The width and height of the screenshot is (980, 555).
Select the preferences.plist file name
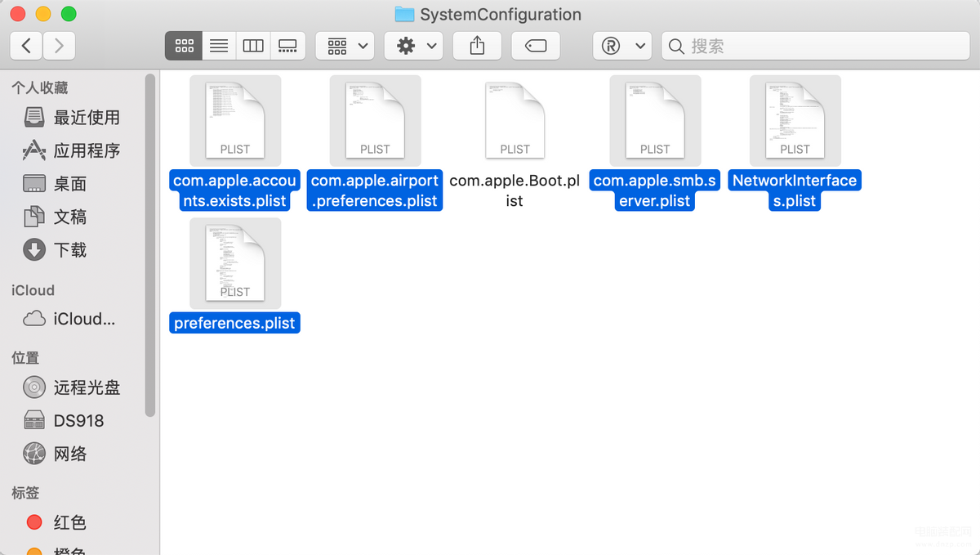[235, 323]
